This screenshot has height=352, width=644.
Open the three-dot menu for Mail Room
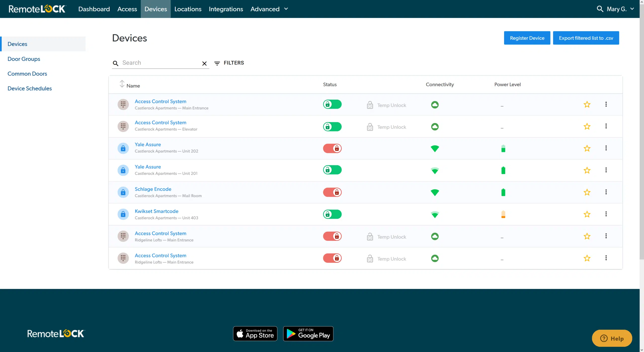(606, 192)
